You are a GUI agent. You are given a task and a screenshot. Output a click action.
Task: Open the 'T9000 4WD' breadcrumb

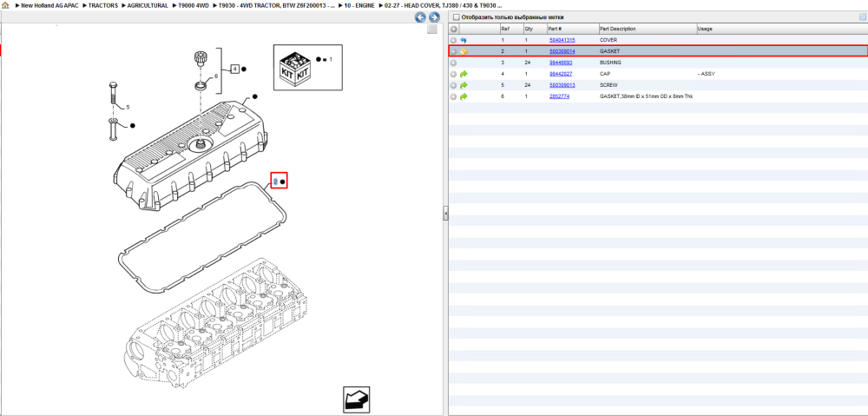coord(193,5)
